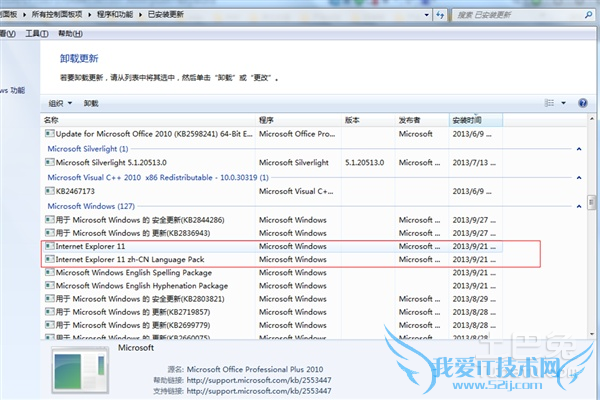Click icon of zh-CN Language Pack row

point(50,259)
